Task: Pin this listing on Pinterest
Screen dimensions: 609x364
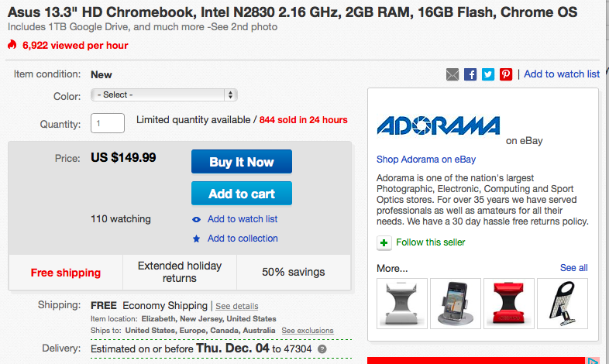Action: (506, 74)
